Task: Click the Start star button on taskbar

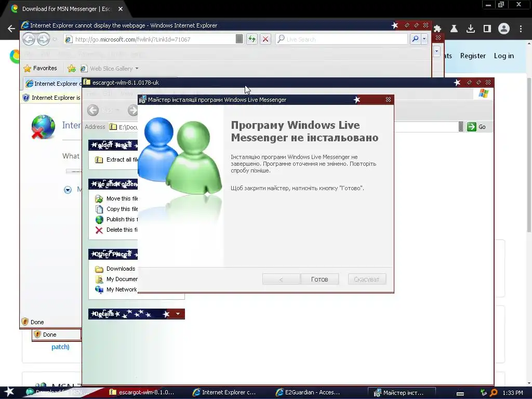Action: [x=9, y=392]
